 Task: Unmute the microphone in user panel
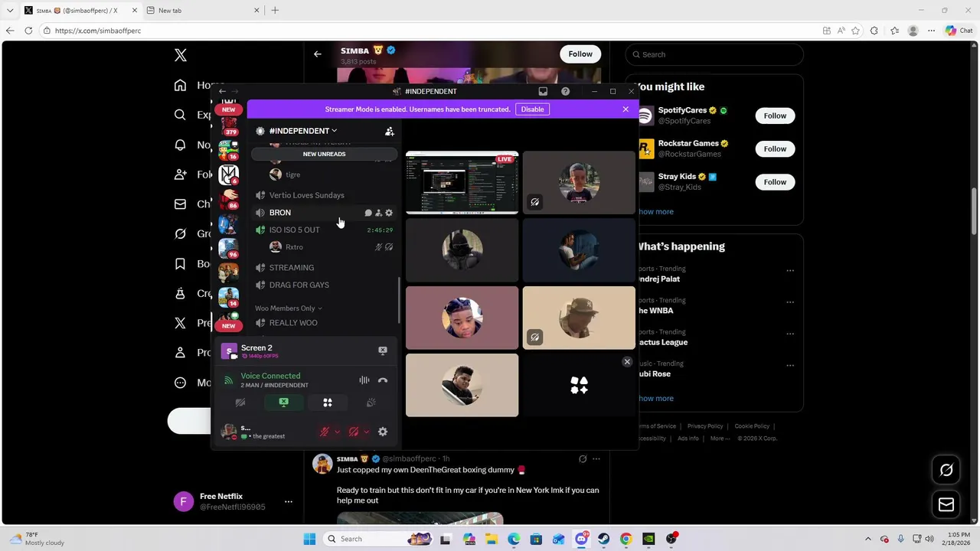[x=325, y=432]
